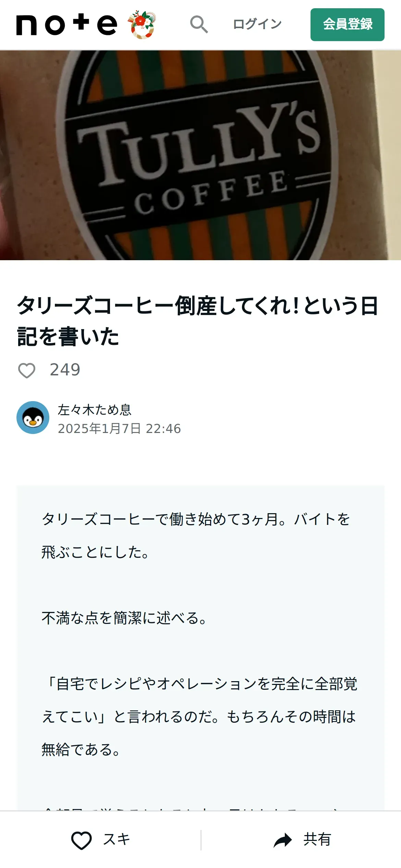Tap the share arrow icon

coord(283,840)
